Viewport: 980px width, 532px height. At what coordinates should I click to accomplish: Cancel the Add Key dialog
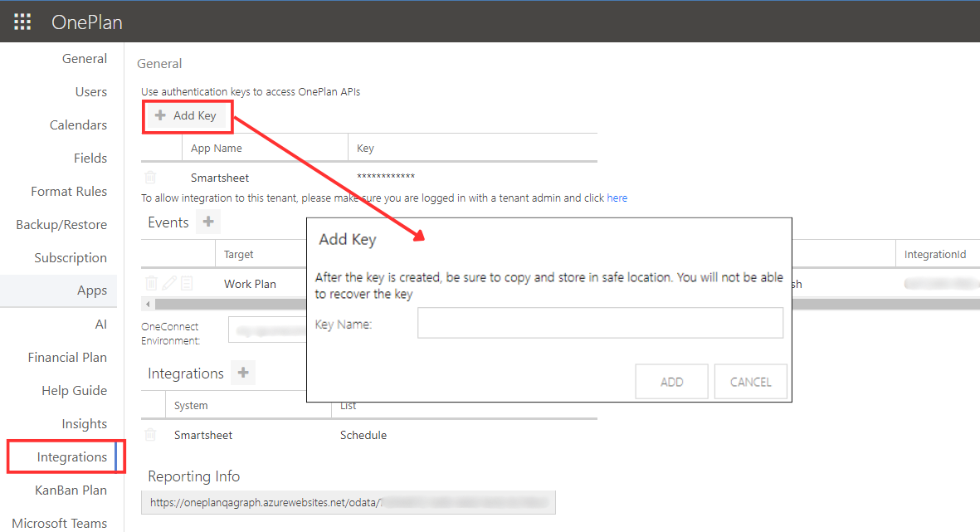[x=750, y=381]
